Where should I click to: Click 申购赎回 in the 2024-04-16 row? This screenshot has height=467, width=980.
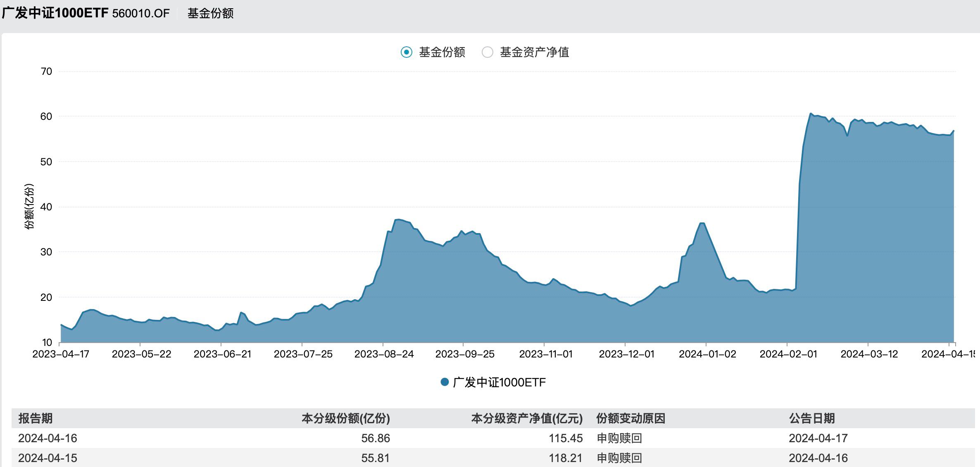point(619,438)
